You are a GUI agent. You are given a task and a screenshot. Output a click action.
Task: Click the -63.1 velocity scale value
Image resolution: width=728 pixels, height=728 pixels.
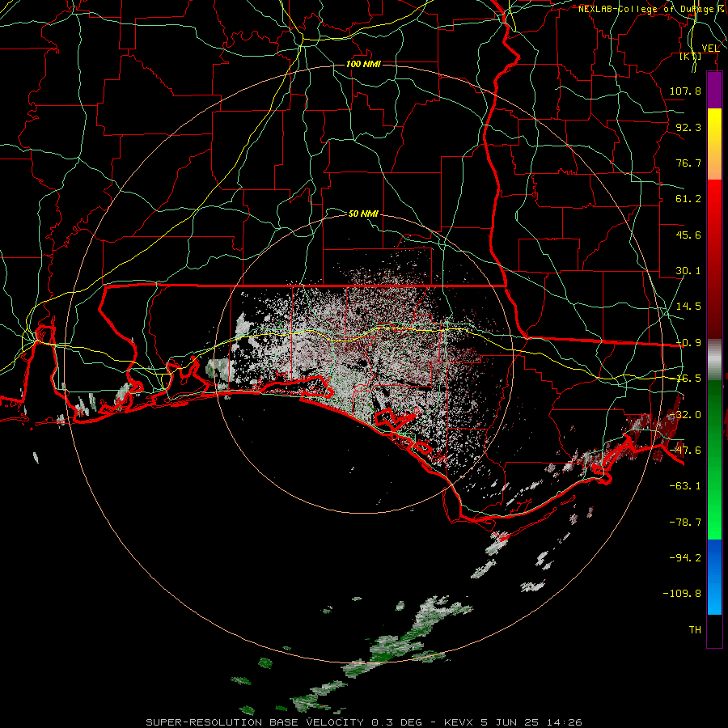click(685, 486)
